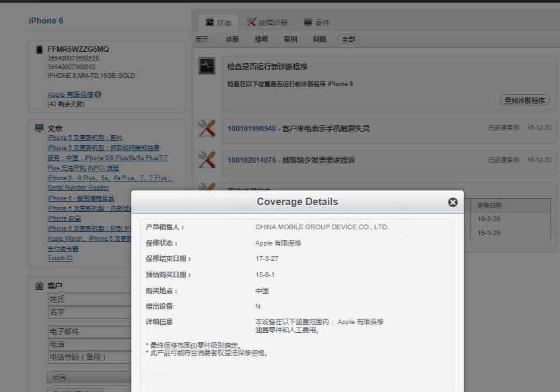The height and width of the screenshot is (392, 560).
Task: Click the 16-12-30 date on case 100102014075 row
Action: click(x=539, y=159)
